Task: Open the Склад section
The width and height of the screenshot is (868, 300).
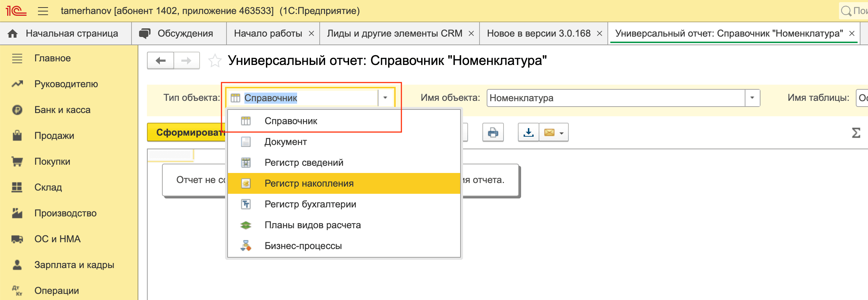Action: click(x=48, y=187)
